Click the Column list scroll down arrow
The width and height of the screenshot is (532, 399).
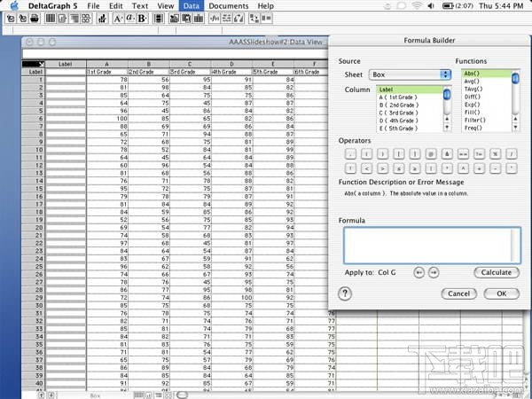tap(446, 127)
